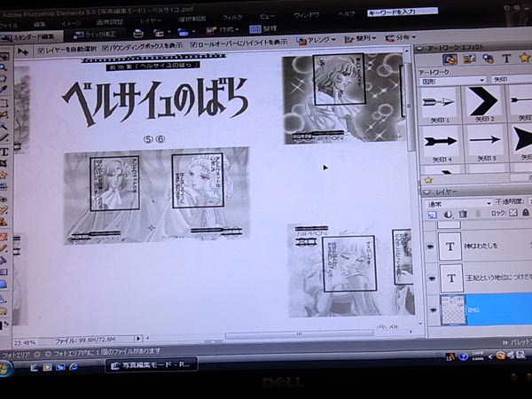The image size is (532, 399).
Task: Select the Move tool in the toolbox
Action: [x=4, y=57]
